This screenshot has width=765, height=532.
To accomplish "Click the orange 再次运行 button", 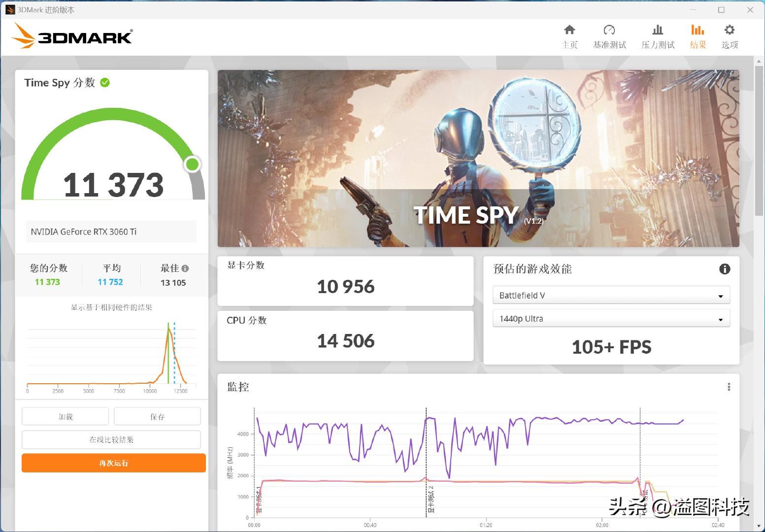I will click(114, 463).
